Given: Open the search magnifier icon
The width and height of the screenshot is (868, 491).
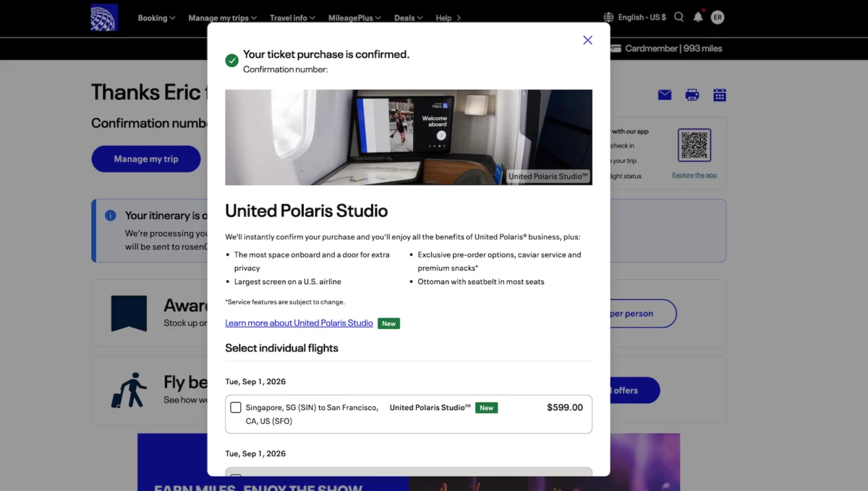Looking at the screenshot, I should click(x=678, y=17).
